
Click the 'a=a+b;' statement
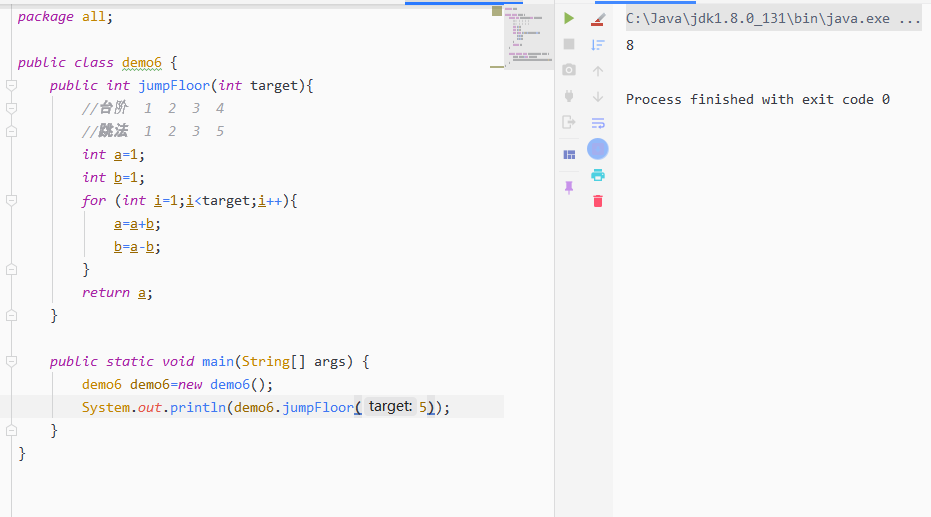pyautogui.click(x=137, y=224)
